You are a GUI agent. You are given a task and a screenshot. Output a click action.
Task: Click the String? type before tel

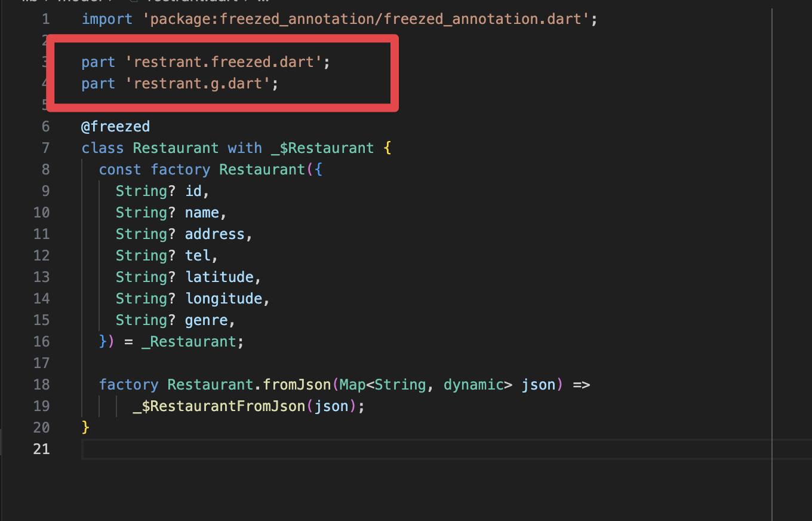[146, 256]
